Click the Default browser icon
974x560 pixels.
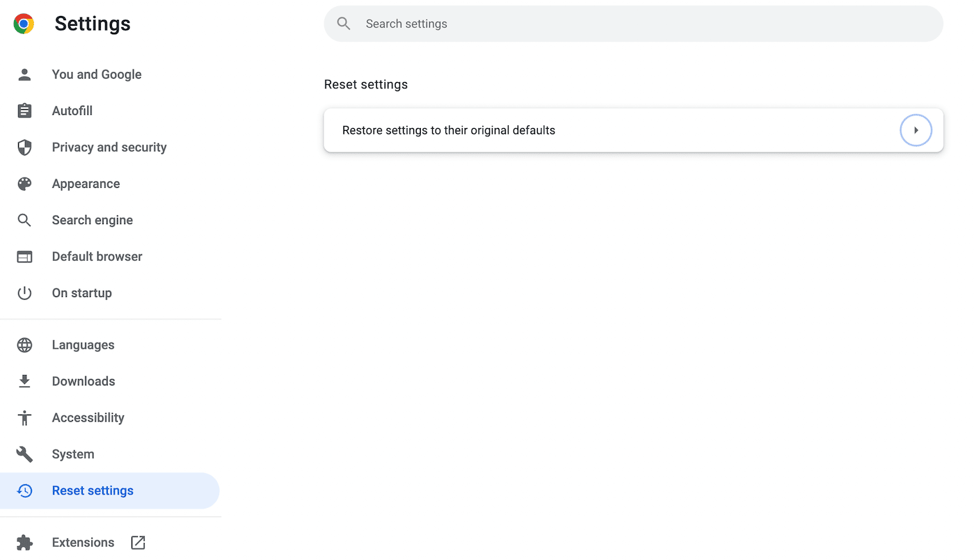24,256
